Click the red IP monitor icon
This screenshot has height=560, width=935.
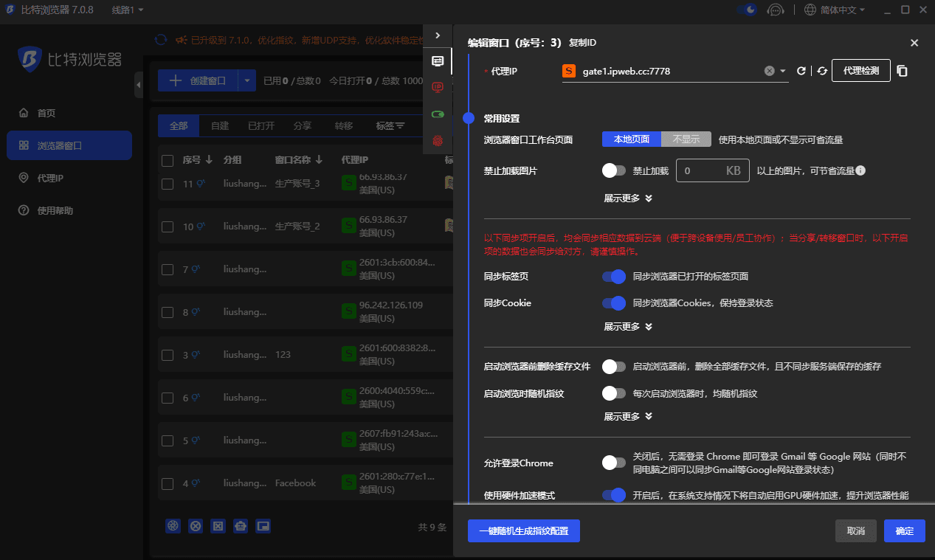(438, 87)
